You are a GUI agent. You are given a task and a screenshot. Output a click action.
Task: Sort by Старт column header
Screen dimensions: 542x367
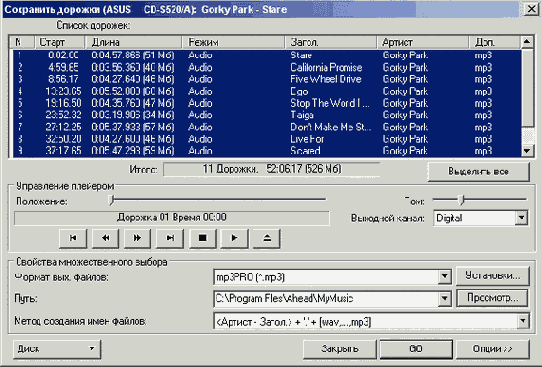click(x=60, y=42)
